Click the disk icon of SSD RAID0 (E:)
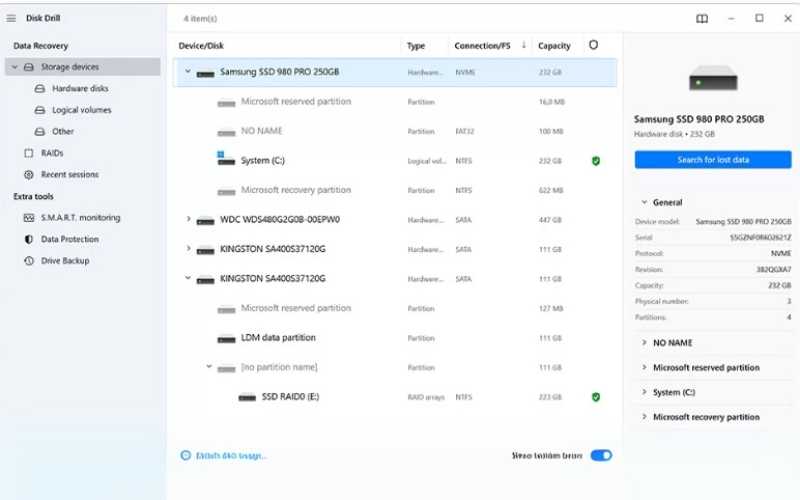The image size is (800, 500). coord(247,397)
